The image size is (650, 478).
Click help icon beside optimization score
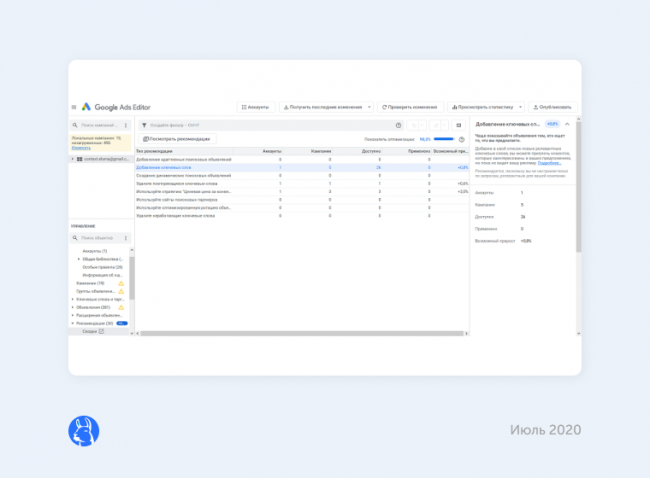pyautogui.click(x=461, y=139)
